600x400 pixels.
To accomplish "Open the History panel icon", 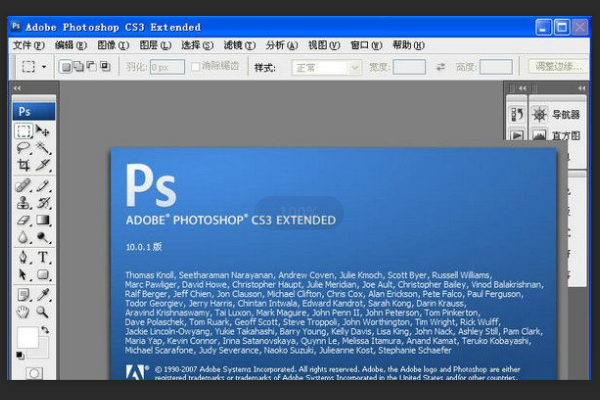I will coord(517,114).
